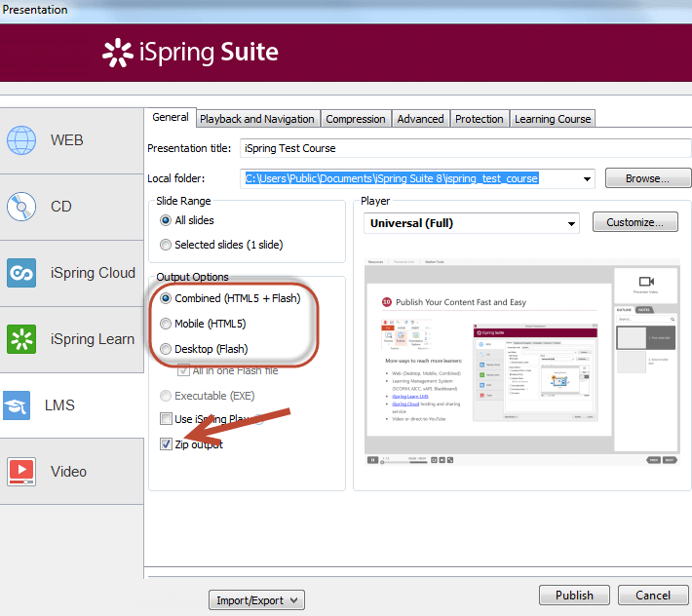This screenshot has height=616, width=692.
Task: Select the Selected slides (1 slide) option
Action: [166, 245]
